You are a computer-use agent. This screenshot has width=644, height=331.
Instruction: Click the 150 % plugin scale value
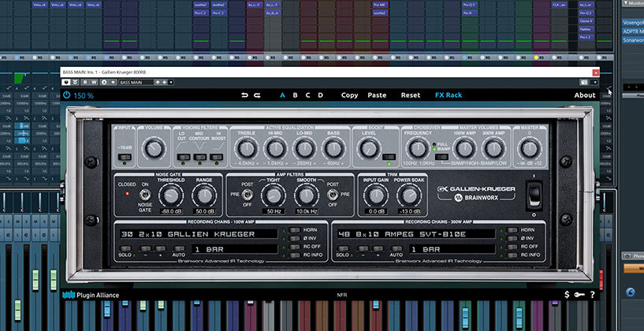(84, 95)
